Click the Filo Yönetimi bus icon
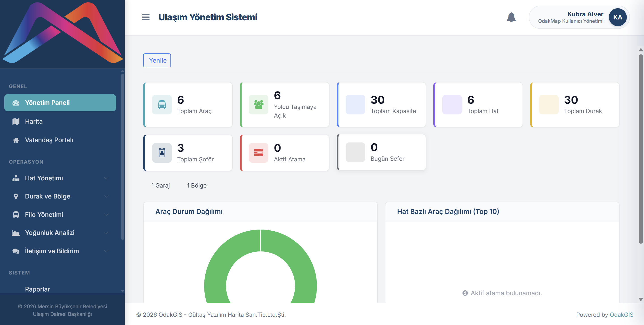 16,215
